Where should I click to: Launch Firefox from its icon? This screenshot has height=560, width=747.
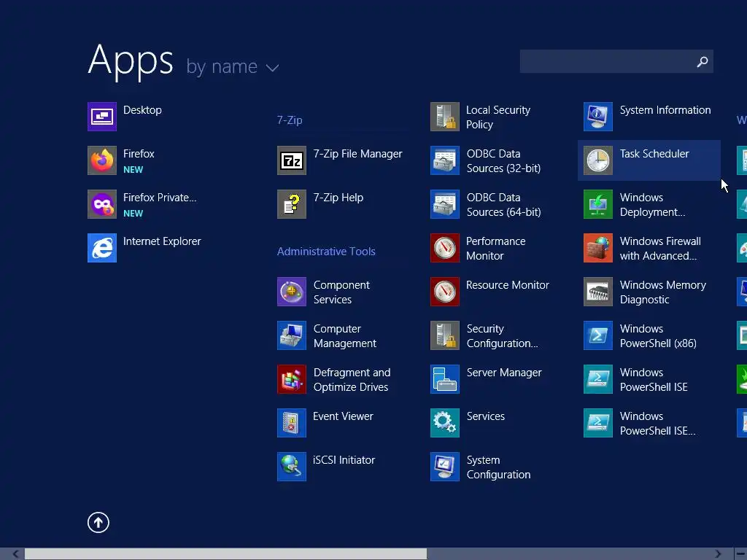coord(102,160)
